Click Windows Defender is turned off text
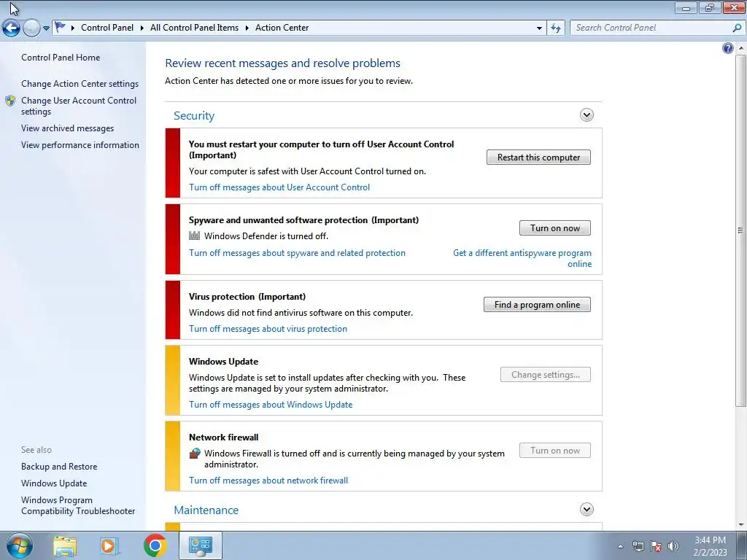Screen dimensions: 747x560 point(266,236)
